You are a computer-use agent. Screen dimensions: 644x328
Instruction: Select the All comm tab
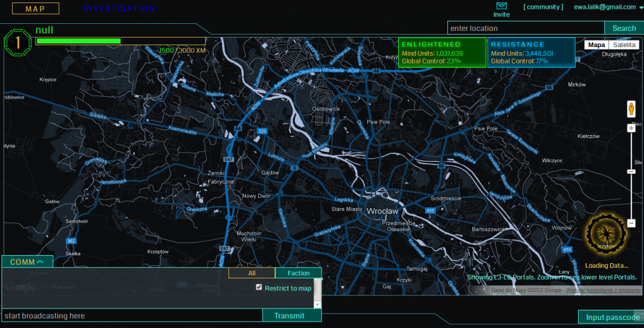(252, 273)
